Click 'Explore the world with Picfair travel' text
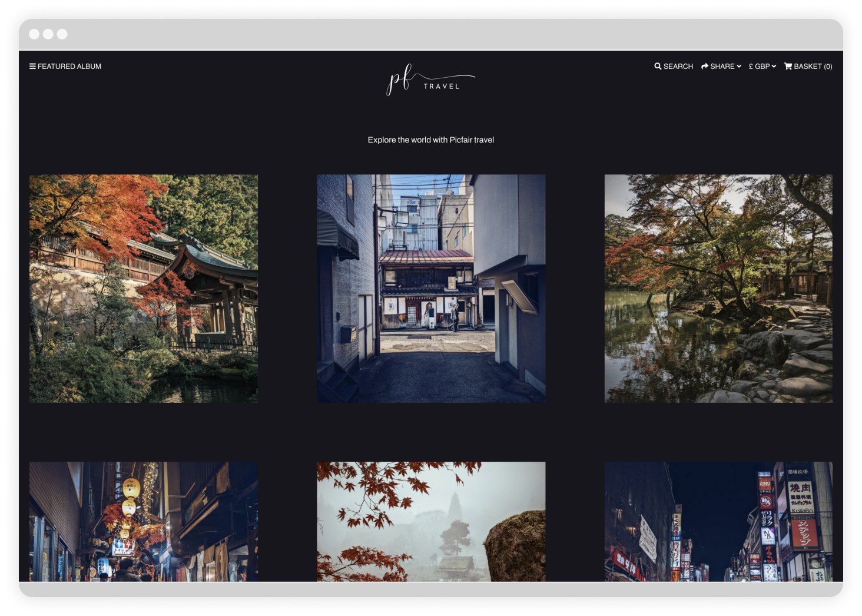The width and height of the screenshot is (862, 616). click(431, 140)
